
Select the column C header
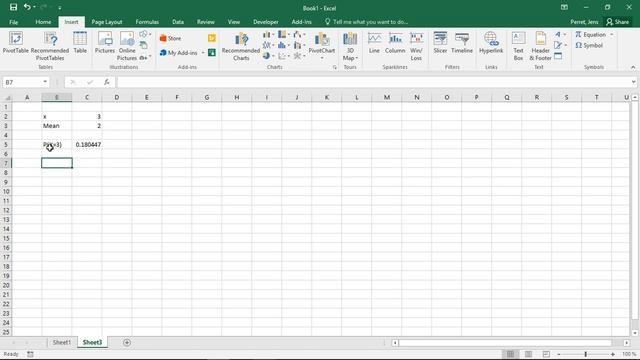pyautogui.click(x=87, y=97)
